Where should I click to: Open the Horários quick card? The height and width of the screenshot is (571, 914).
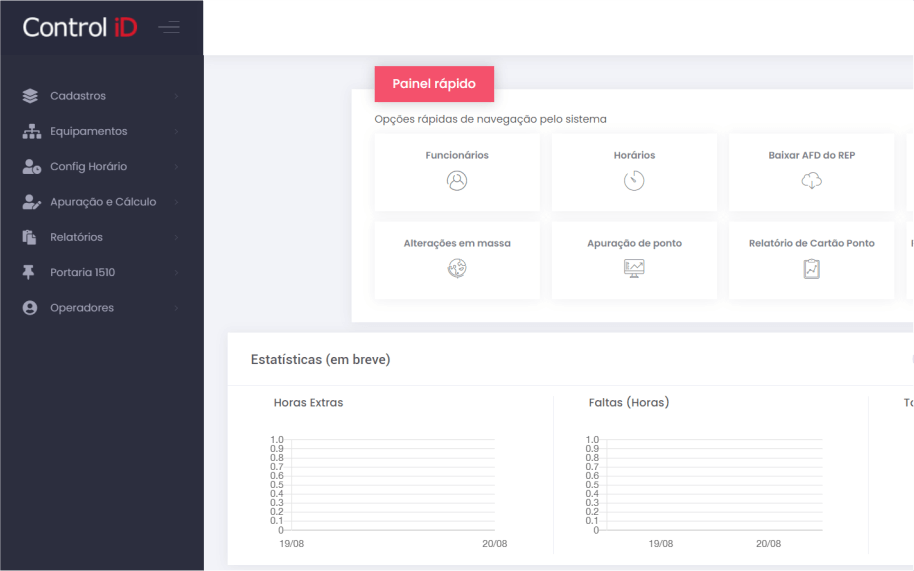click(634, 172)
